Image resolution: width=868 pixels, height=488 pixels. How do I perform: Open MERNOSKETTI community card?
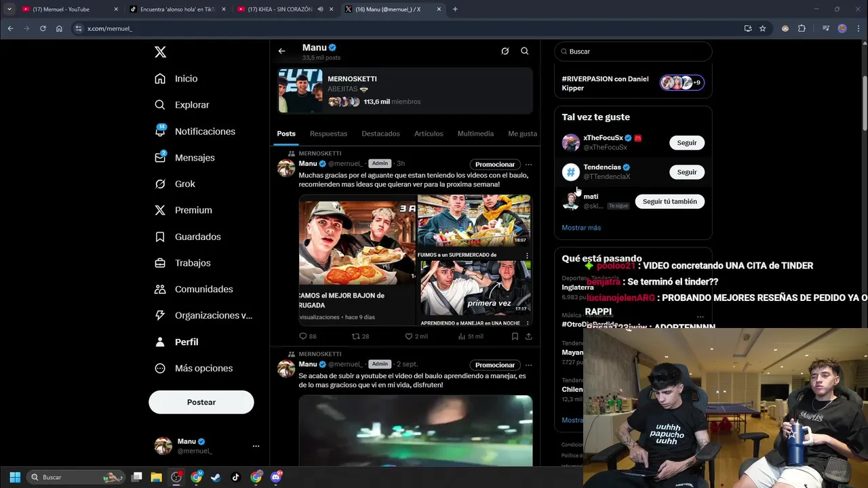pyautogui.click(x=406, y=91)
